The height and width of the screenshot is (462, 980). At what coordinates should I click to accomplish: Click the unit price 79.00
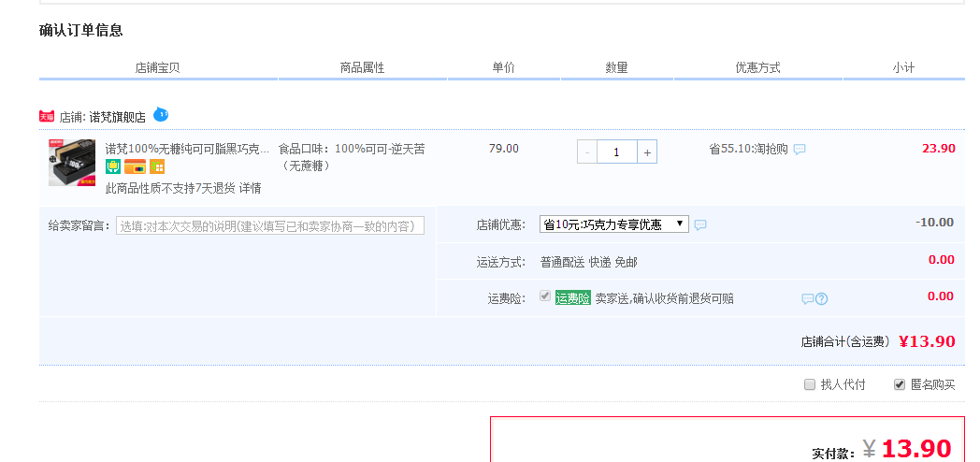(504, 148)
